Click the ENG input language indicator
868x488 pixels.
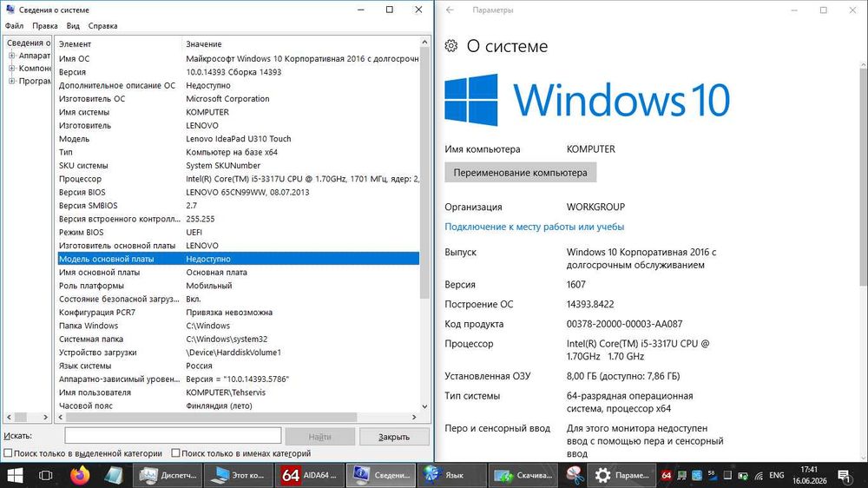(x=777, y=475)
